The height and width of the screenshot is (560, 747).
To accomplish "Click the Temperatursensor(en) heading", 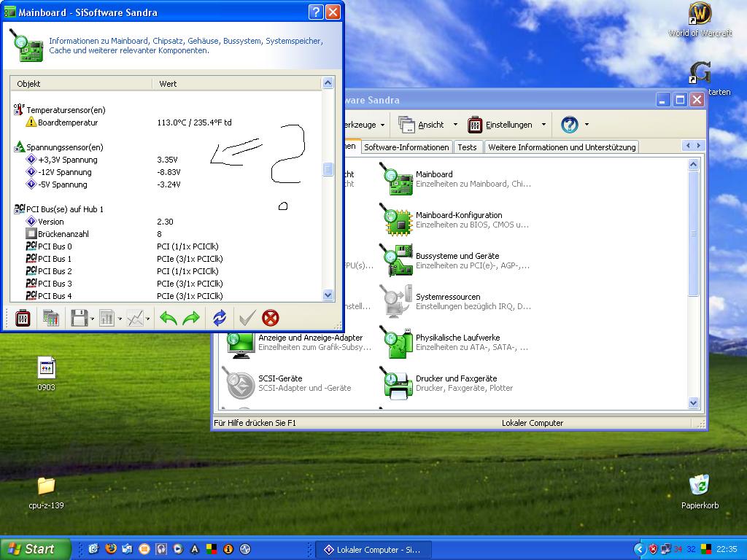I will pyautogui.click(x=66, y=110).
